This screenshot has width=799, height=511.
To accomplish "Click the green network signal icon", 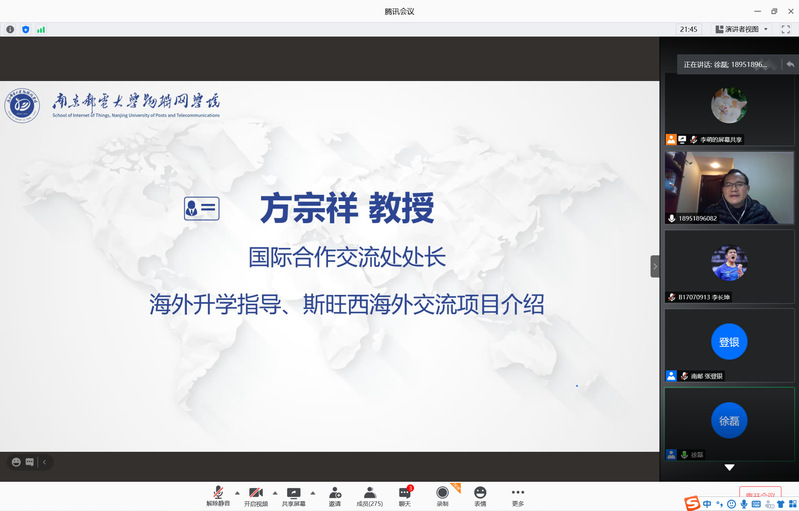I will tap(41, 30).
